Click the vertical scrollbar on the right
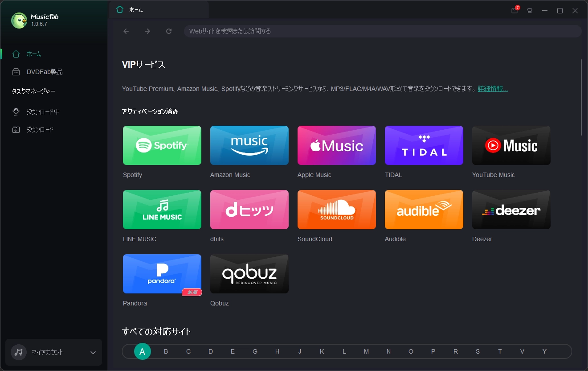 [x=581, y=97]
